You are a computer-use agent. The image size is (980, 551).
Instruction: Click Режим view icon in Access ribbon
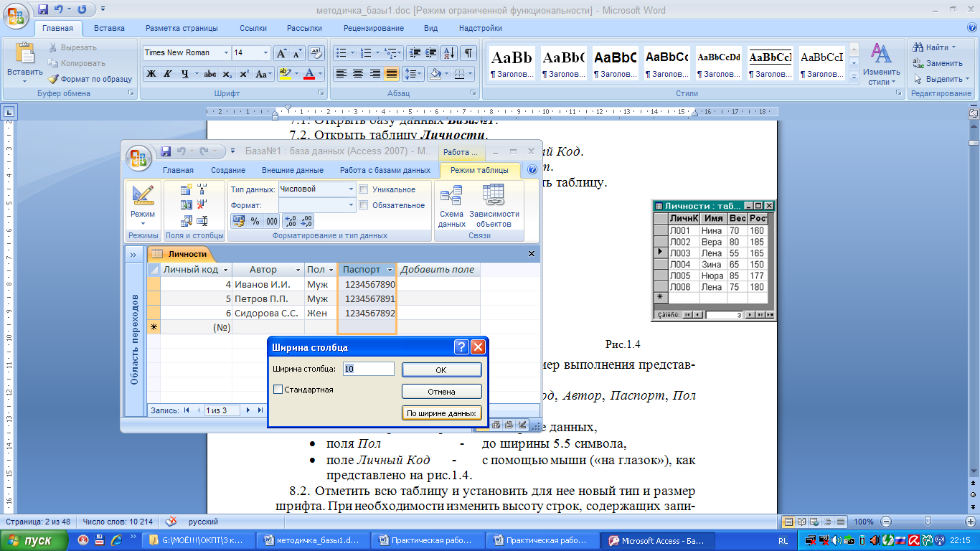(x=143, y=196)
